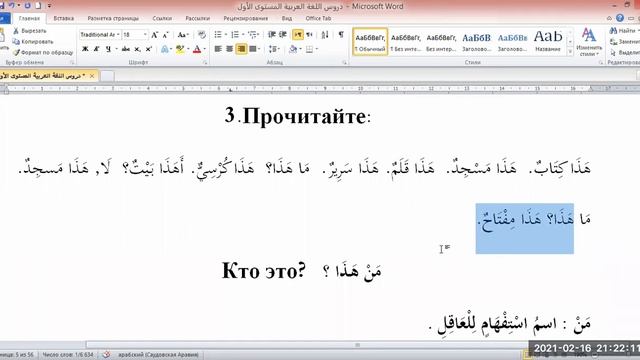Apply bulleted list icon
This screenshot has height=360, width=640.
pyautogui.click(x=218, y=35)
